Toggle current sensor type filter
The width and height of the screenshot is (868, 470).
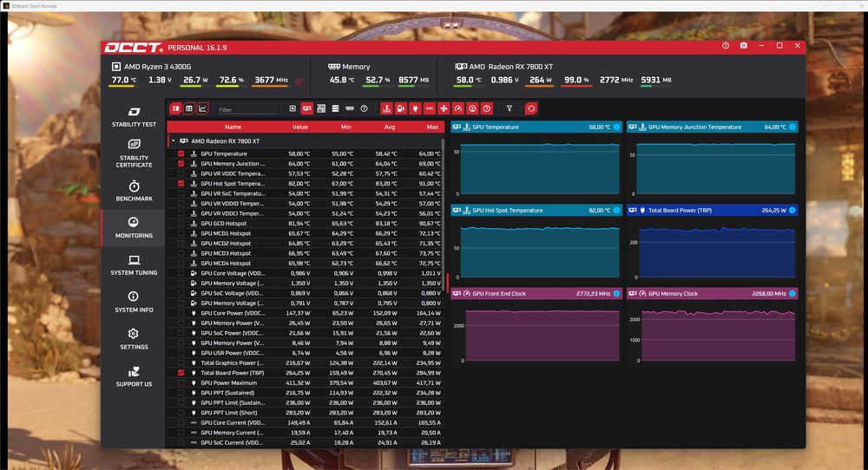(x=429, y=109)
